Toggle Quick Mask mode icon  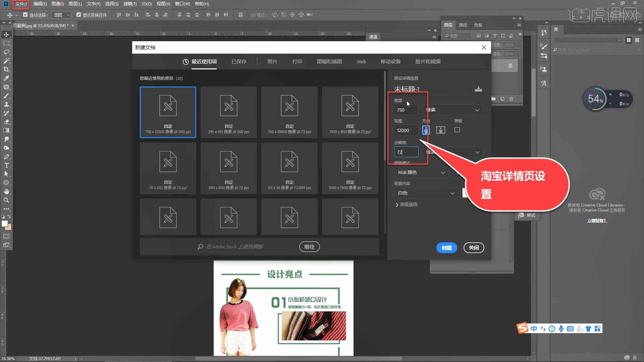coord(6,236)
